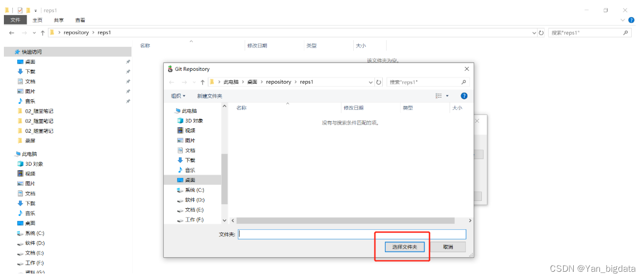Click dialog file list horizontal scrollbar

click(345, 220)
